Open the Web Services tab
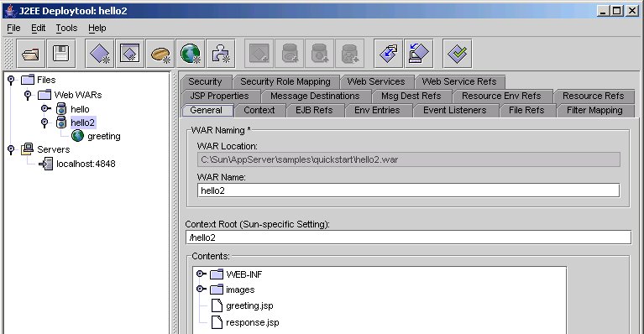This screenshot has height=334, width=644. click(x=376, y=81)
